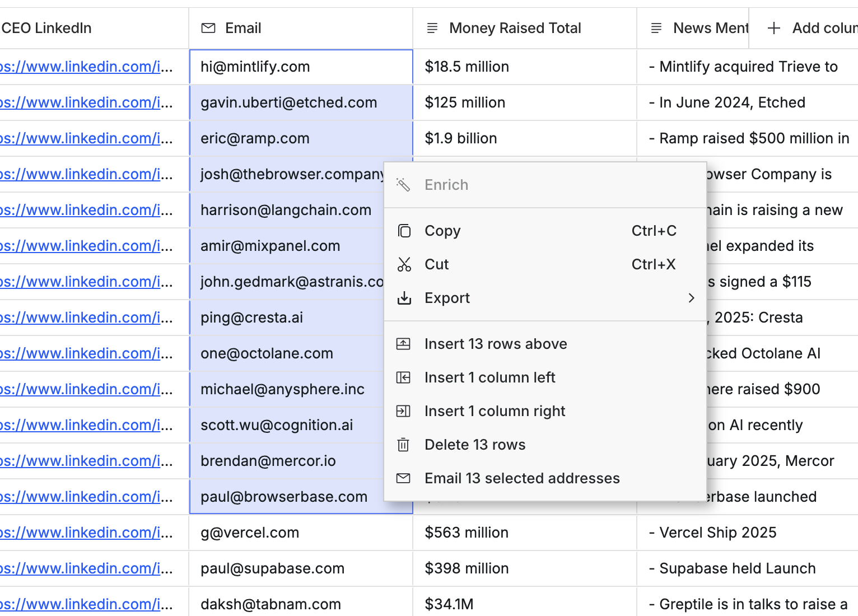Image resolution: width=858 pixels, height=616 pixels.
Task: Open LinkedIn link in hi@mintlify.com row
Action: [86, 67]
